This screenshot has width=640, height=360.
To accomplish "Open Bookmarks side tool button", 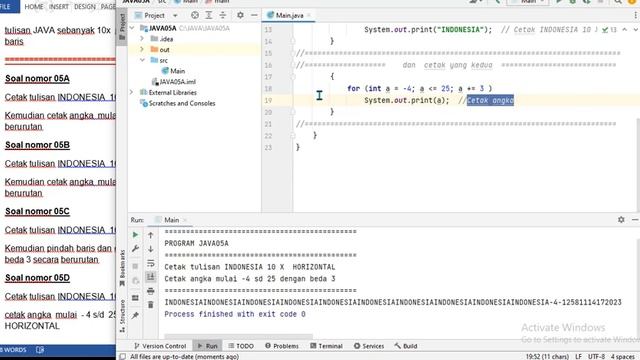I will pos(122,268).
